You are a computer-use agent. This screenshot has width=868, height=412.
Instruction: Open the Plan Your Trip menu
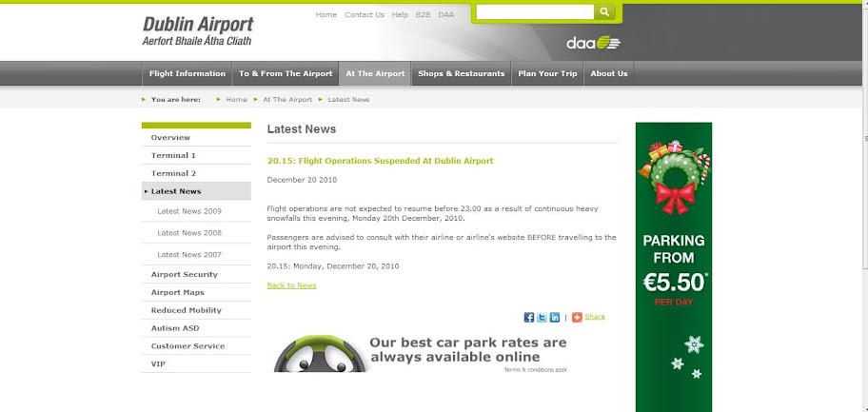point(547,73)
